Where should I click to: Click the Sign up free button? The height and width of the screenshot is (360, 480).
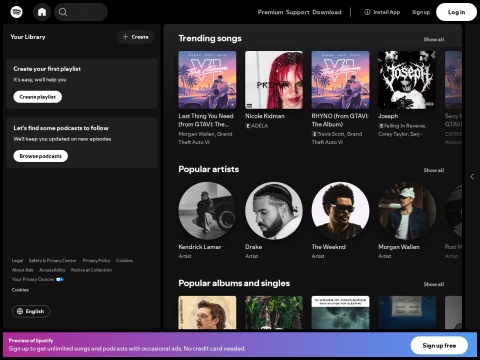[x=439, y=346]
